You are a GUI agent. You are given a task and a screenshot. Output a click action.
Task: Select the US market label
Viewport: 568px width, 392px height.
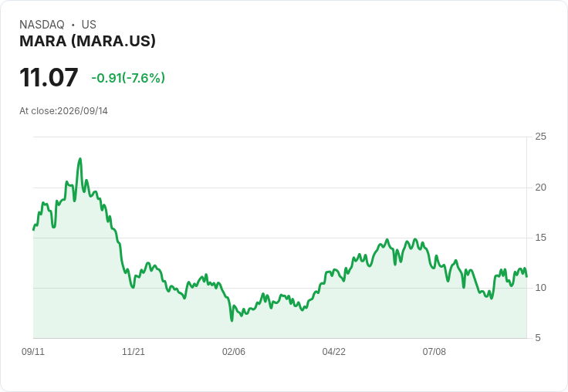(x=89, y=25)
